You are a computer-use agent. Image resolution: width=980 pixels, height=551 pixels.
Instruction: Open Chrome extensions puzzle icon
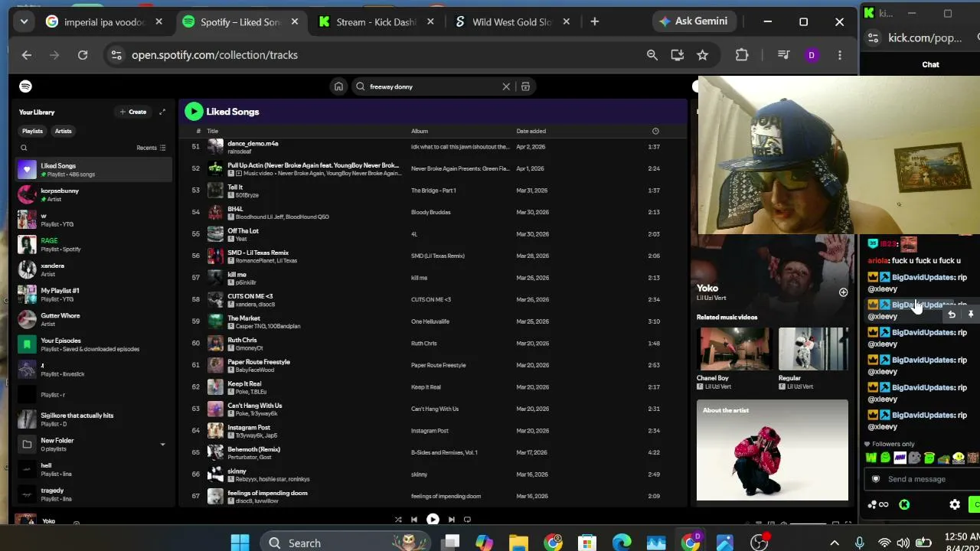[x=742, y=55]
